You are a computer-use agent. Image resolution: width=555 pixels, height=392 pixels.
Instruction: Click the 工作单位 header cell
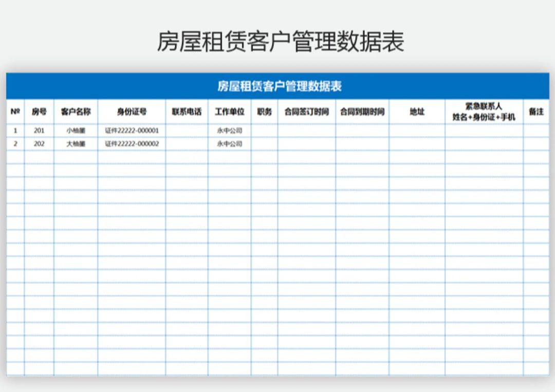coord(229,111)
